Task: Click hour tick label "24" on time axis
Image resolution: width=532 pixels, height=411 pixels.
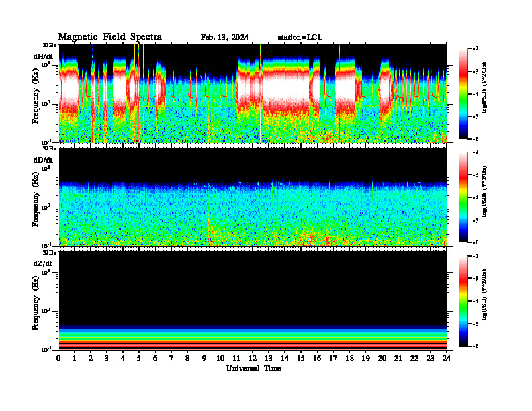Action: tap(447, 359)
